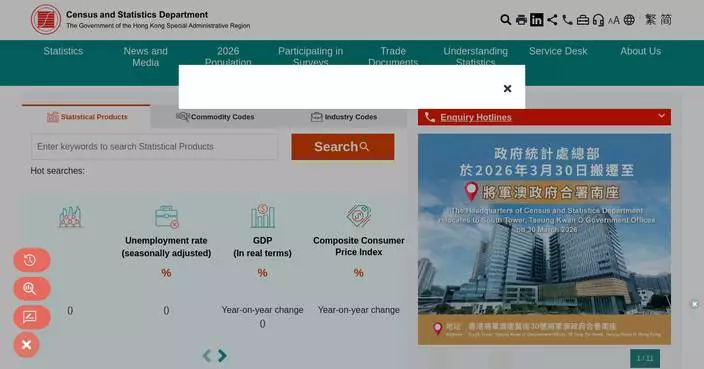Click the telephone icon in header
The image size is (704, 369).
pos(568,20)
